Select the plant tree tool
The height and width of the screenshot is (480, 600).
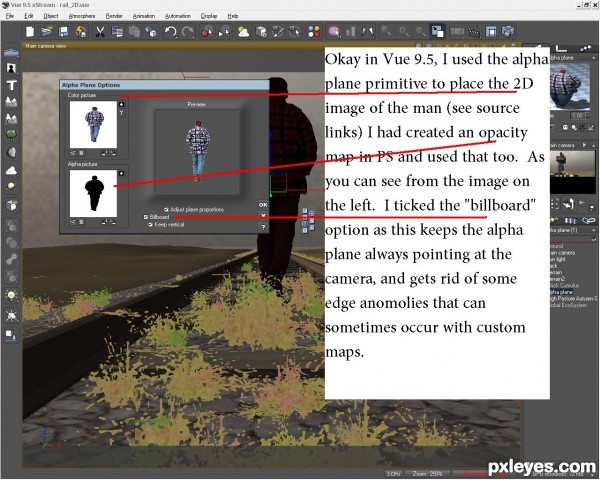pos(11,134)
